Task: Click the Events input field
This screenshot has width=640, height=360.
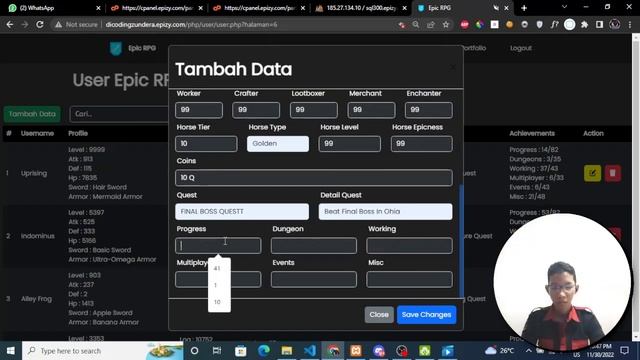Action: [x=313, y=279]
